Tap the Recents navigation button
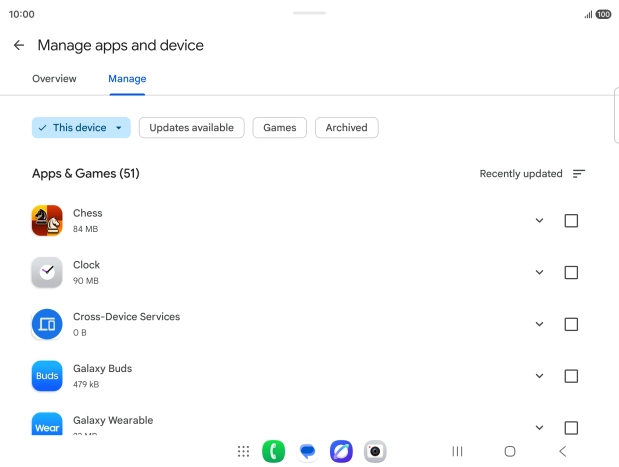 [x=457, y=451]
